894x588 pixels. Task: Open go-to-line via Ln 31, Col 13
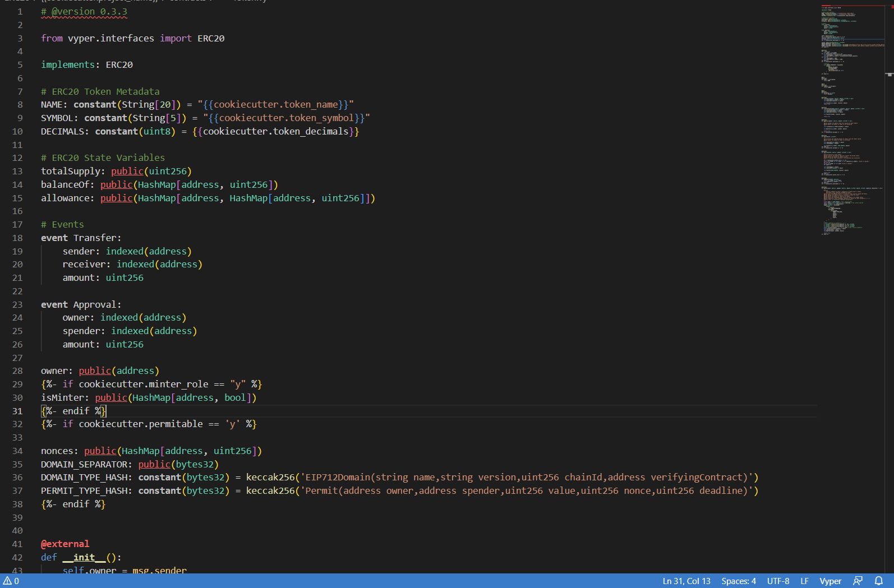(x=686, y=581)
